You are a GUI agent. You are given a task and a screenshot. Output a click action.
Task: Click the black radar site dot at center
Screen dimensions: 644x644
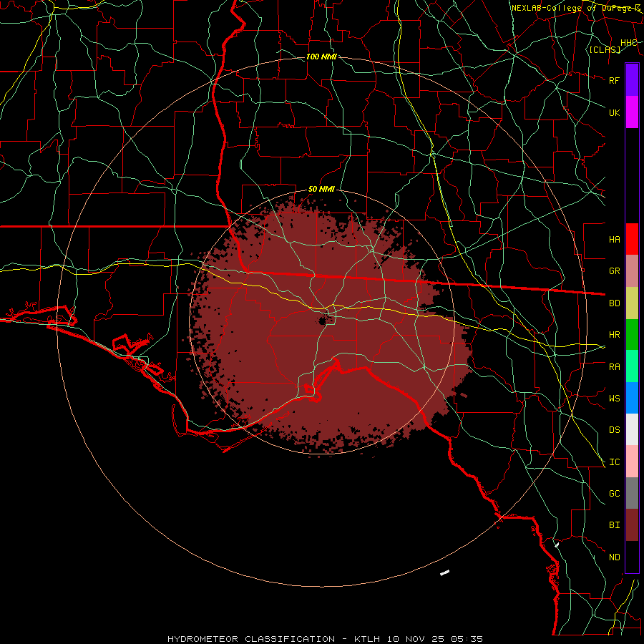323,321
